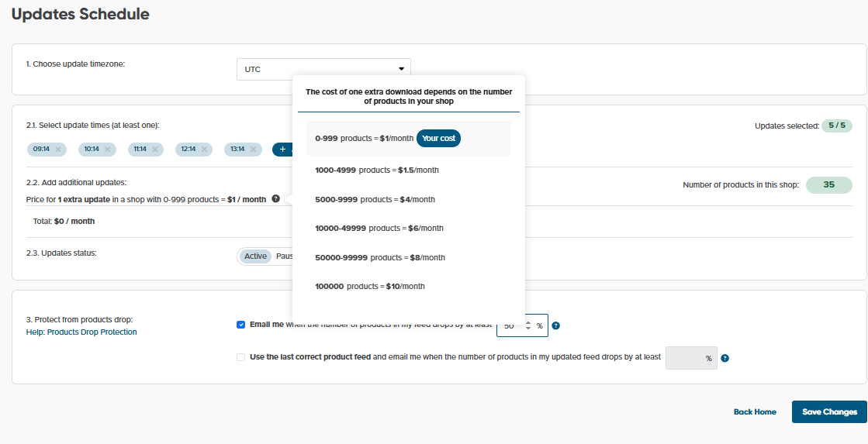Remove the 10:14 update time
The image size is (868, 444).
[108, 150]
